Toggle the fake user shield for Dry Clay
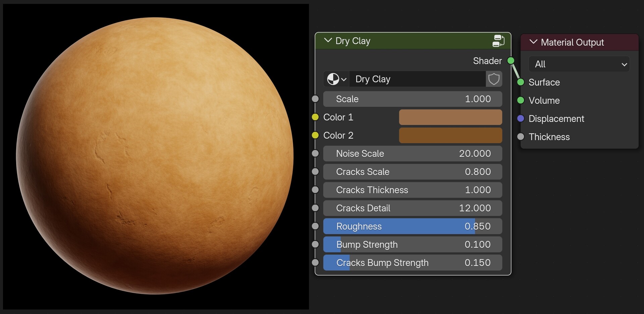 494,79
